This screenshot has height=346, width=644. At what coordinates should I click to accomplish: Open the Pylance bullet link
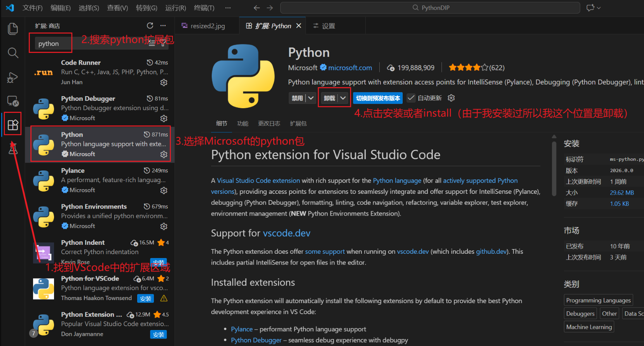coord(242,329)
